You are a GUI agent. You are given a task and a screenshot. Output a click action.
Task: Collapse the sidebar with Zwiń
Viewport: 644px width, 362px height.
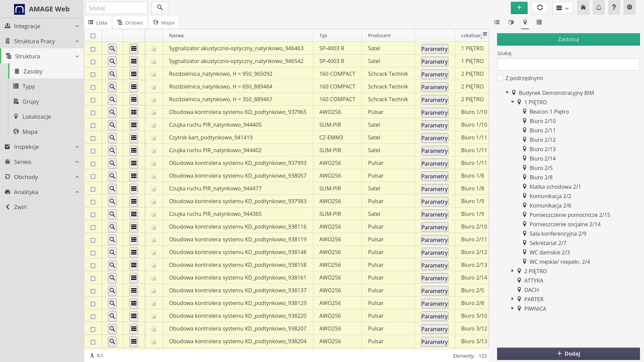point(42,207)
